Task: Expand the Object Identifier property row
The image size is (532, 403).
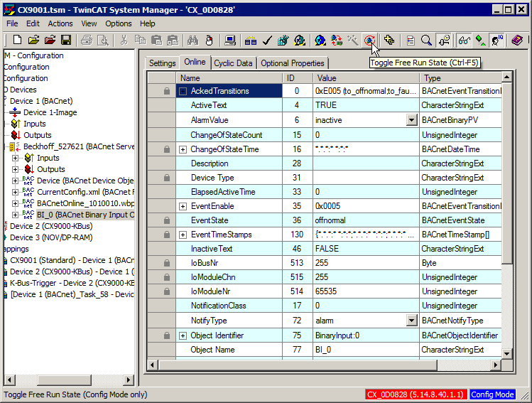Action: (183, 335)
